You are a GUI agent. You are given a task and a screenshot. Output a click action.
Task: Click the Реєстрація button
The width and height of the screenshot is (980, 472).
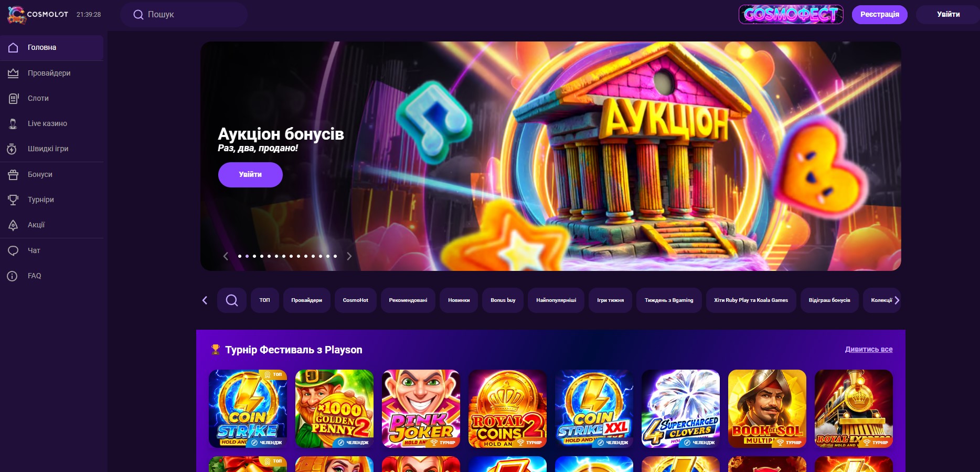coord(880,15)
